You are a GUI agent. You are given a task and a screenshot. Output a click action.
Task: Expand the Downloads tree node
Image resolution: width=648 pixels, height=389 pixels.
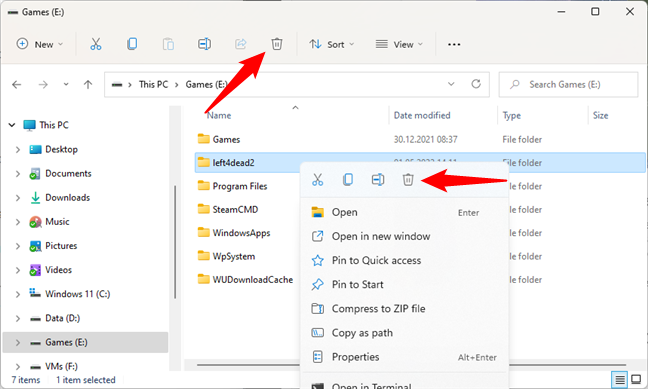[x=18, y=198]
